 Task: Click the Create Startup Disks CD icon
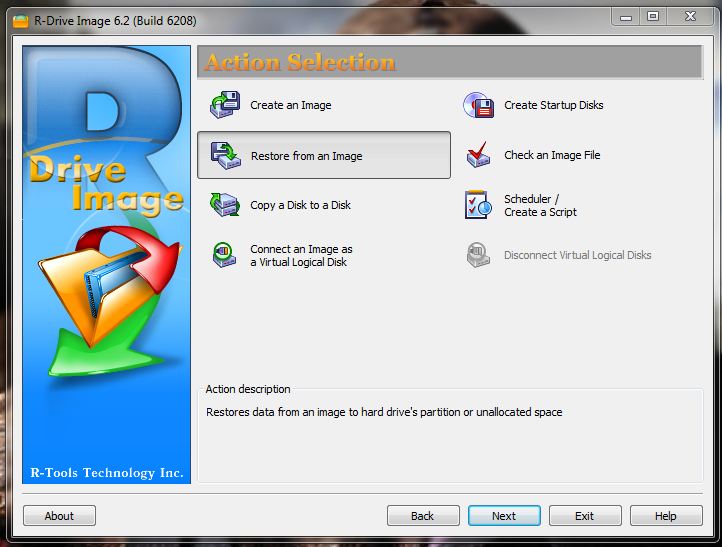[x=479, y=105]
